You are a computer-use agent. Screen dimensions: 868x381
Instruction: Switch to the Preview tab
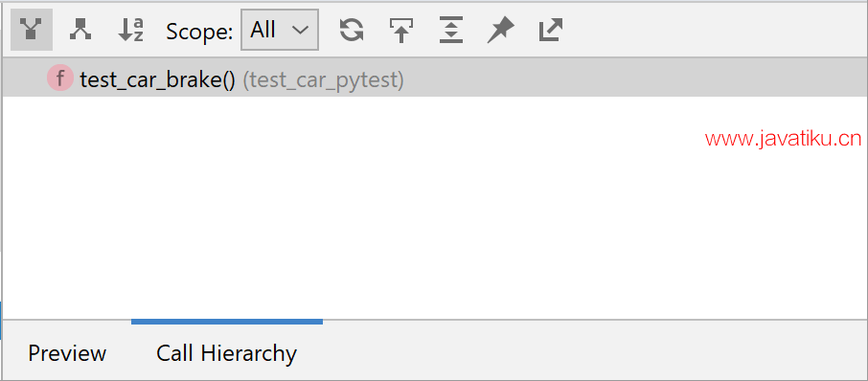coord(67,353)
